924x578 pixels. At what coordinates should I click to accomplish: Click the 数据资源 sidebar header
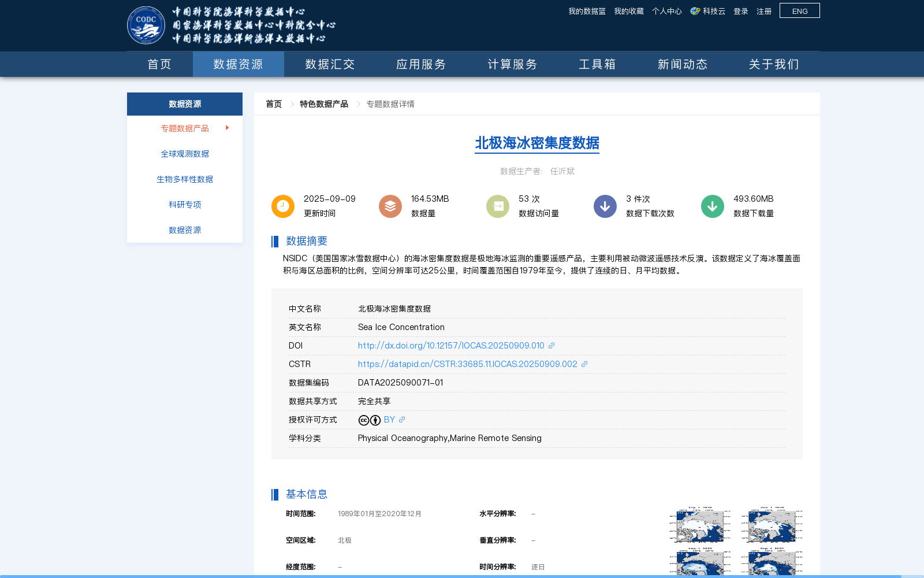tap(185, 104)
